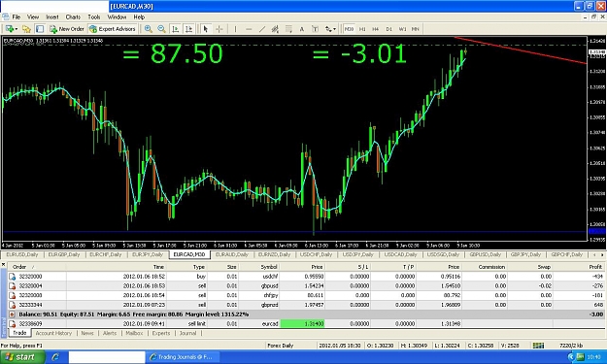Open the Mailbox terminal tab
This screenshot has width=607, height=364.
tap(134, 333)
